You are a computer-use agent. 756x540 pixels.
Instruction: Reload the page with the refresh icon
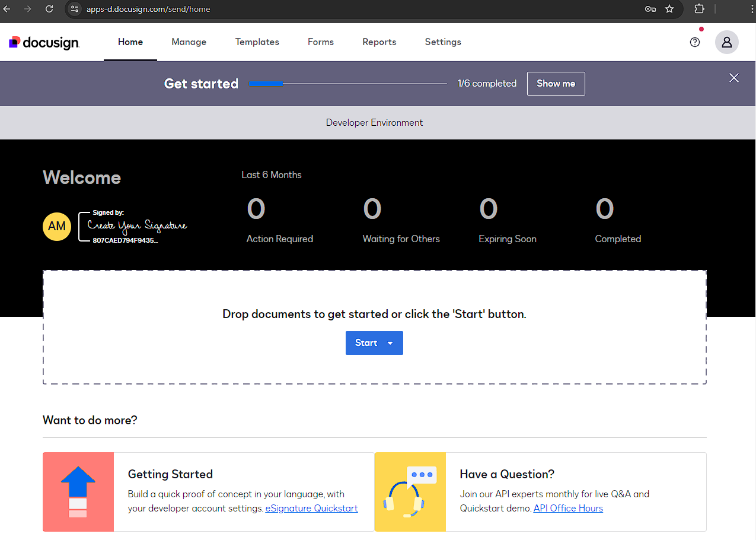[49, 9]
